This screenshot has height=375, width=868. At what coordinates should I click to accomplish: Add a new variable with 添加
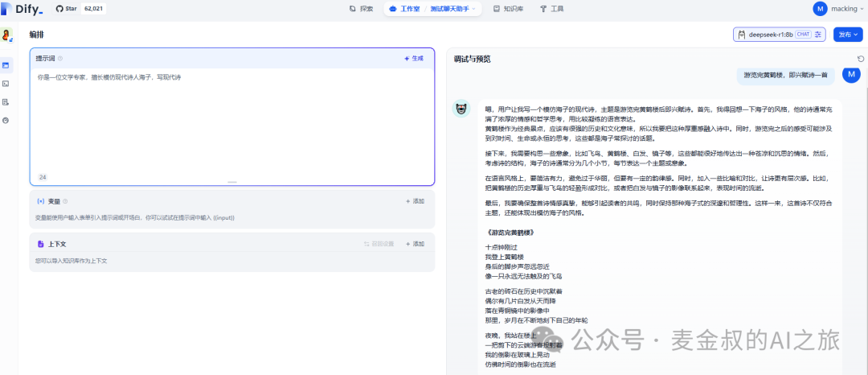click(x=415, y=201)
